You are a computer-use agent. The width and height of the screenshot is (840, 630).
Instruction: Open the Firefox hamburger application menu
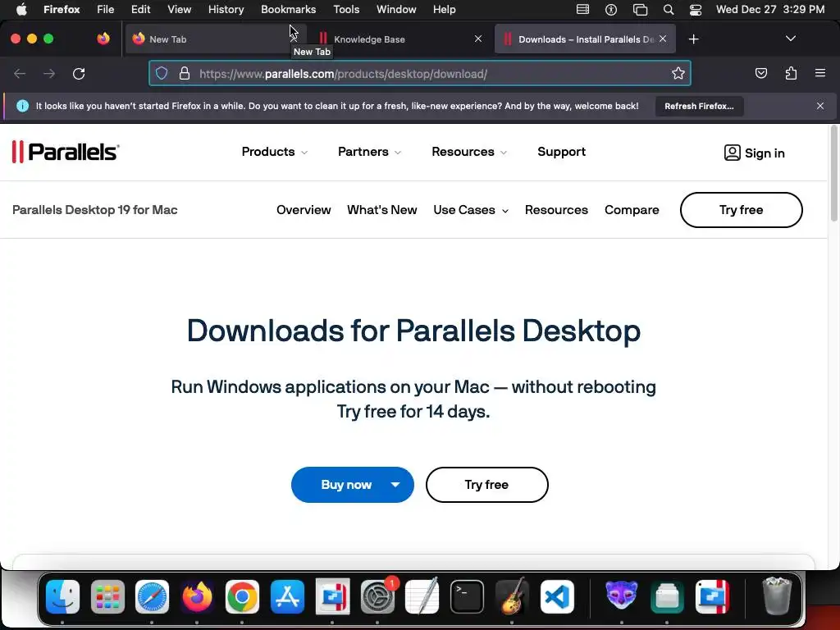820,73
